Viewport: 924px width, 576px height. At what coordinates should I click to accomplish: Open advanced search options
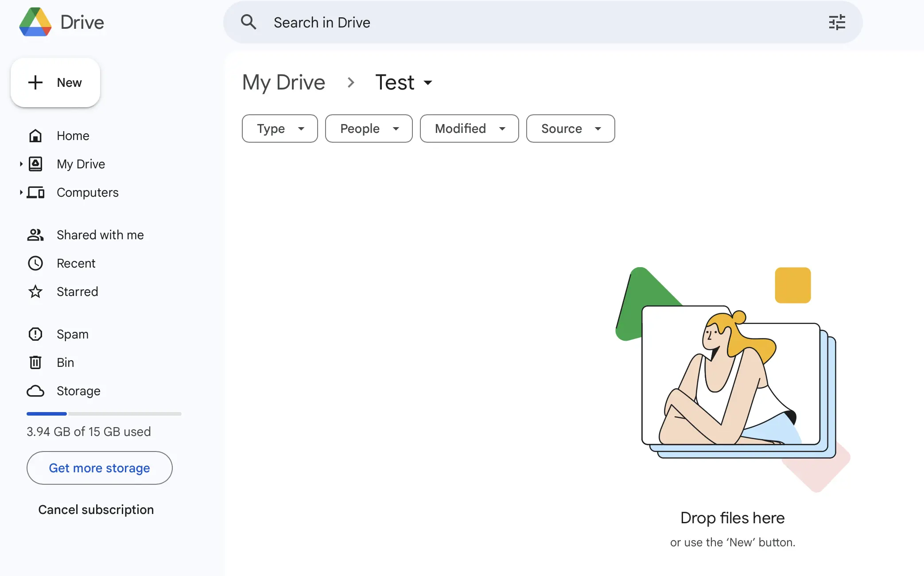tap(837, 22)
